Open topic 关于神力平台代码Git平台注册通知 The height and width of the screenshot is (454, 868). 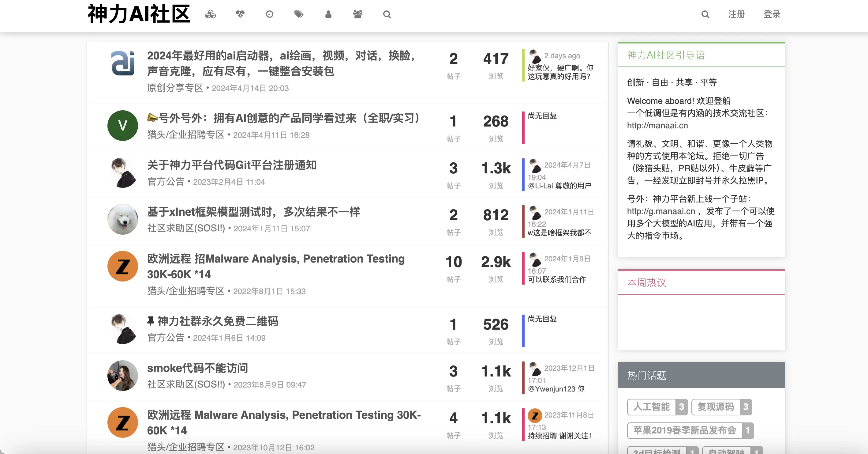[232, 165]
